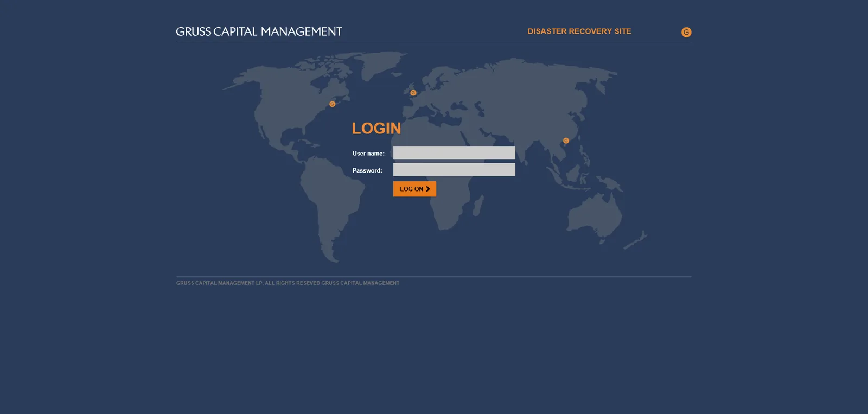Select the North America office map marker
868x414 pixels.
pos(333,104)
